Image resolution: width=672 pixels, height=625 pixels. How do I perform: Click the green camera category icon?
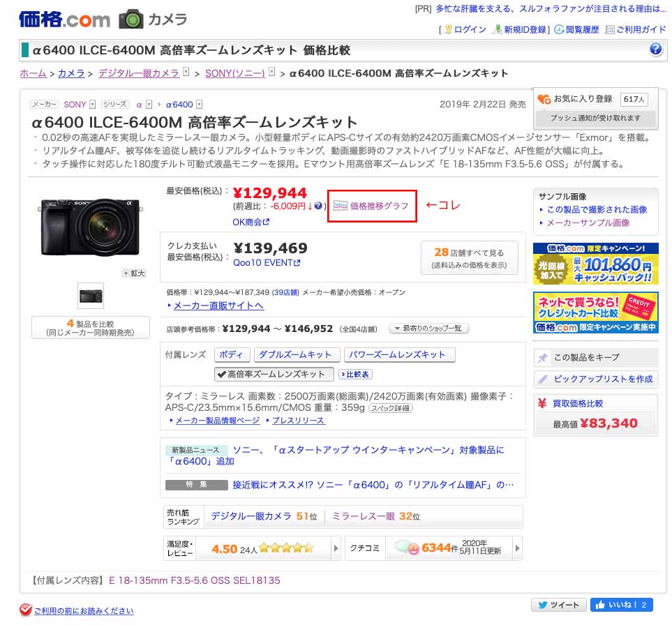click(x=130, y=20)
